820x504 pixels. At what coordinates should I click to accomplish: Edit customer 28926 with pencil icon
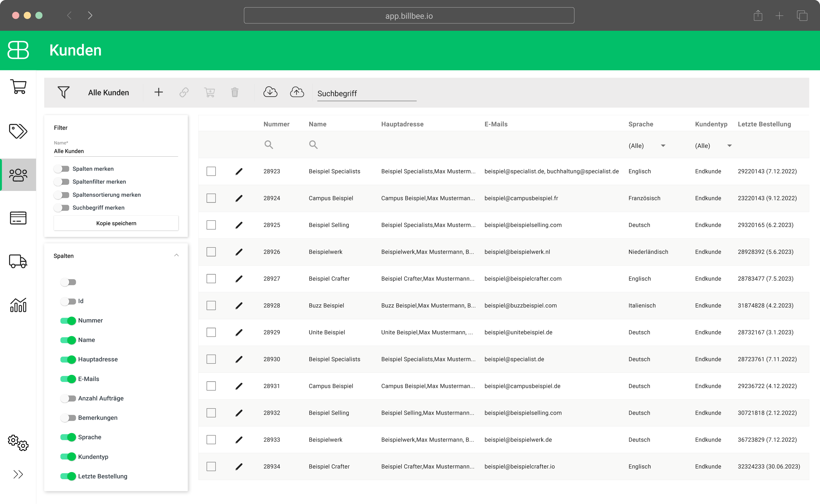click(x=239, y=252)
